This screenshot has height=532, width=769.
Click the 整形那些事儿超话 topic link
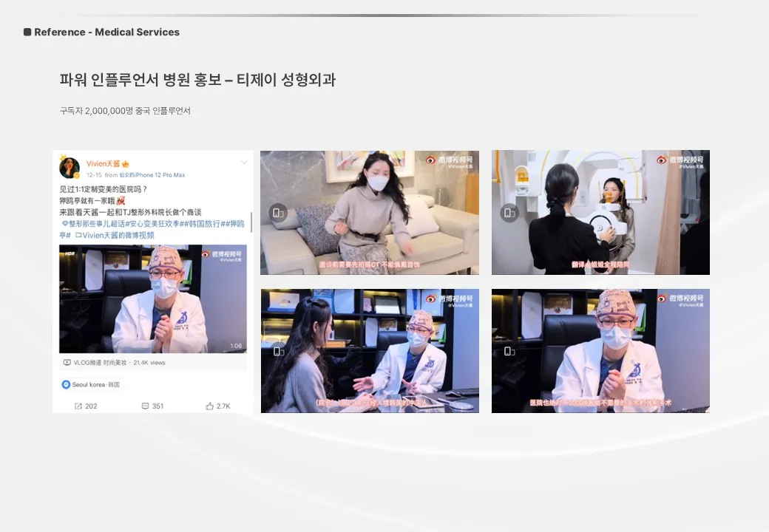click(92, 224)
